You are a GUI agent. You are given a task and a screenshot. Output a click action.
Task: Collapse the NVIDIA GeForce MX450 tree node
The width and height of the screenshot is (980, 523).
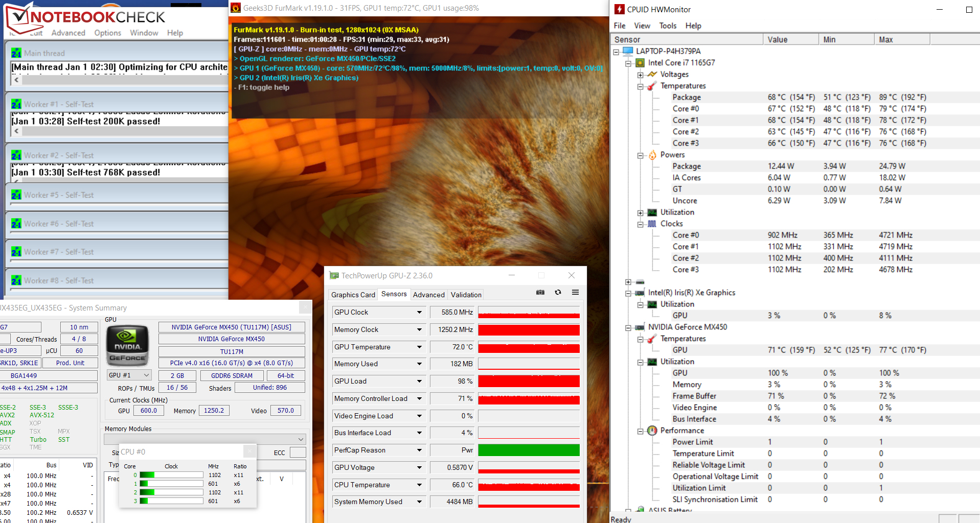[x=628, y=328]
